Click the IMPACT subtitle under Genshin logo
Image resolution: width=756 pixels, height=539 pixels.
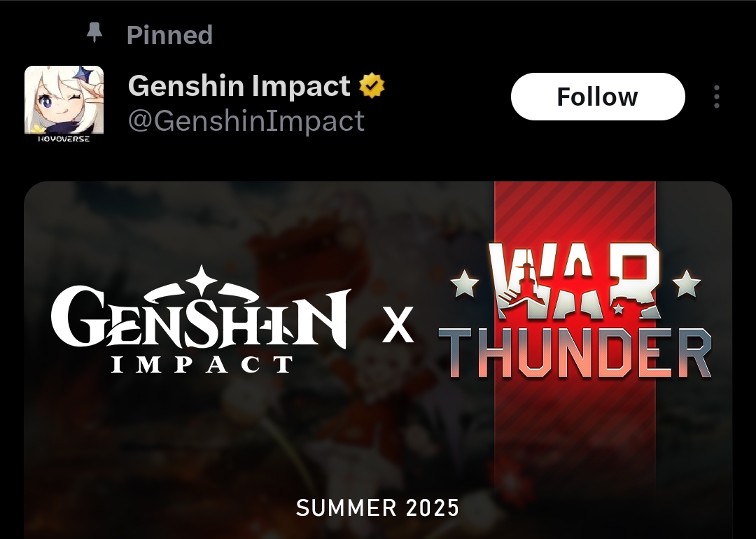tap(202, 365)
